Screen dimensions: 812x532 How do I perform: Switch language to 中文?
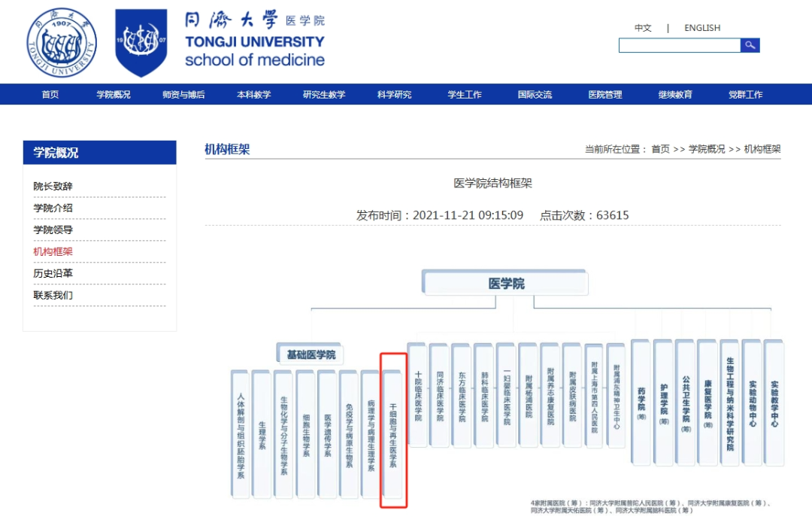point(643,28)
